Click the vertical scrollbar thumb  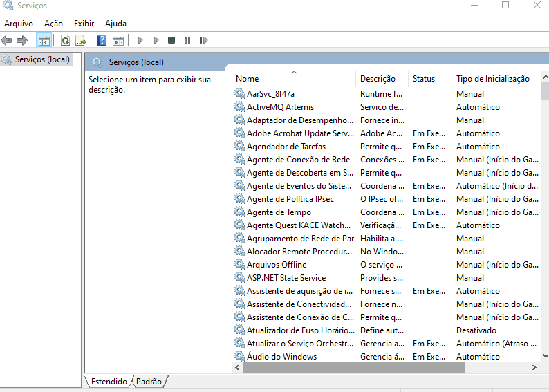[545, 91]
